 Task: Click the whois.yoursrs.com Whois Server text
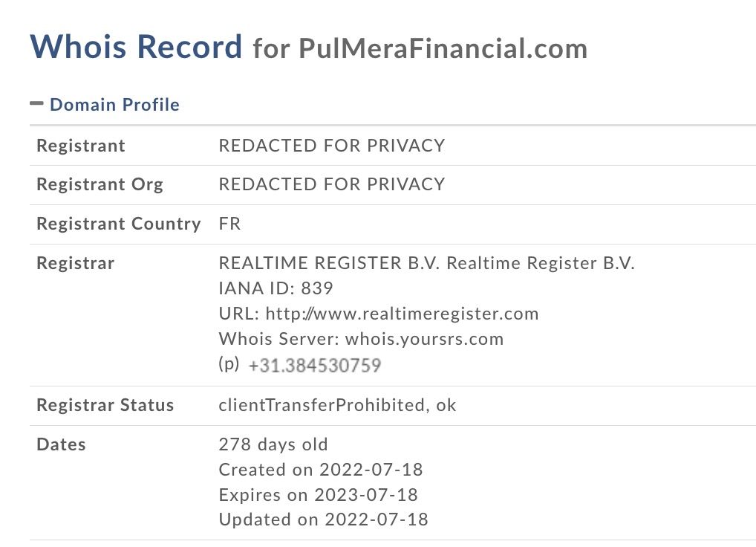[x=424, y=339]
